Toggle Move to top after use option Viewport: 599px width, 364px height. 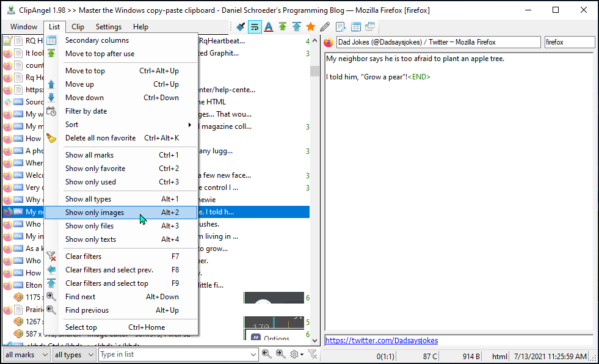click(x=121, y=54)
